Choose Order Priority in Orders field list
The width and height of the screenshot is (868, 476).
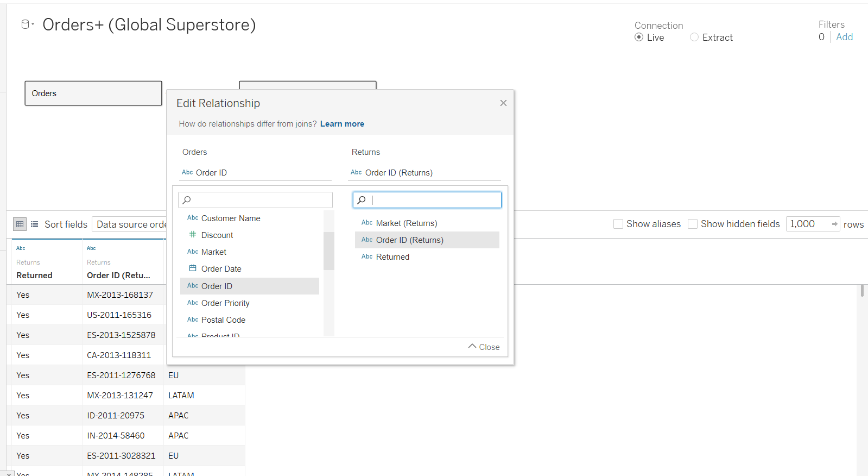tap(250, 303)
